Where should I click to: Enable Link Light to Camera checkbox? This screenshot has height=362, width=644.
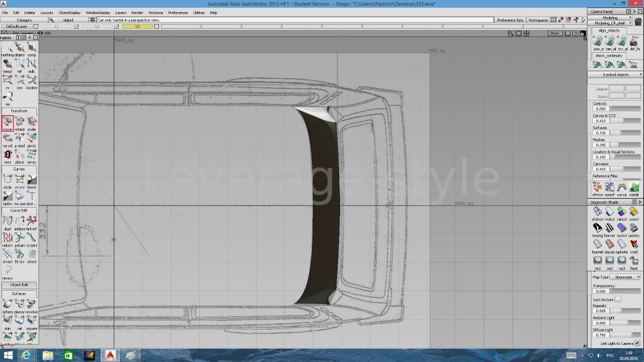[x=637, y=343]
